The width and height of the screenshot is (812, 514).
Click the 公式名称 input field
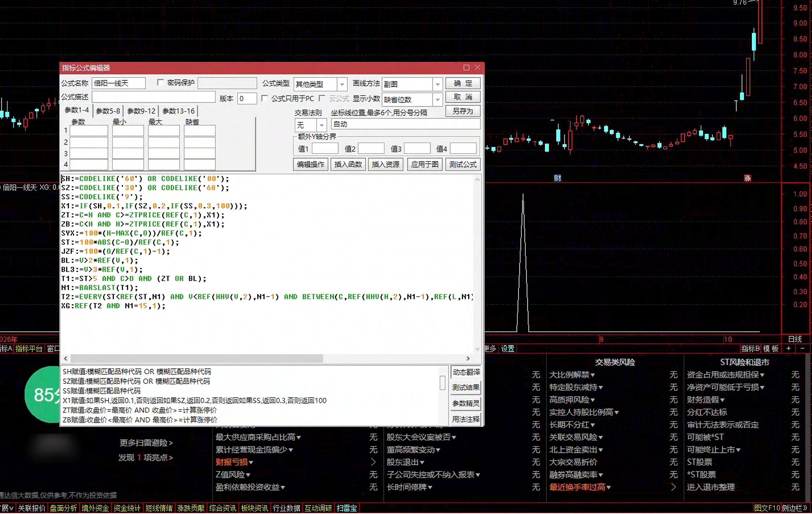[119, 83]
